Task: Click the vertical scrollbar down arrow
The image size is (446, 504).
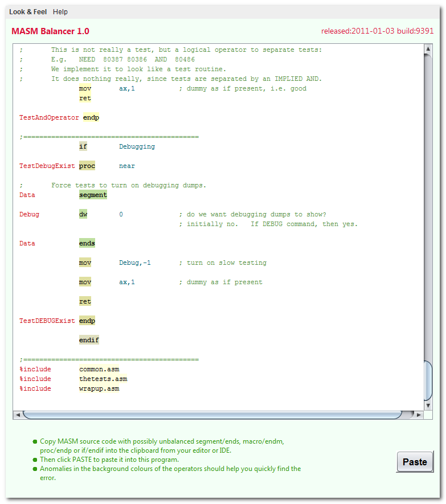Action: 428,405
